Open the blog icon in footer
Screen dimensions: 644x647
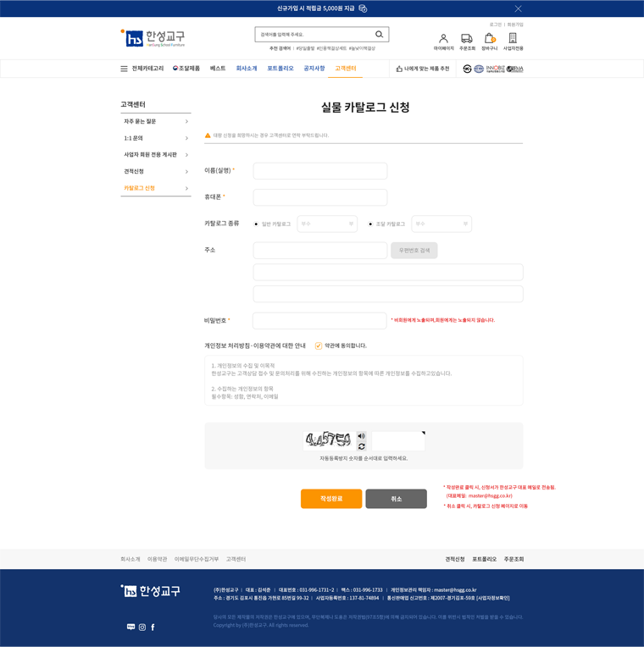pyautogui.click(x=130, y=627)
